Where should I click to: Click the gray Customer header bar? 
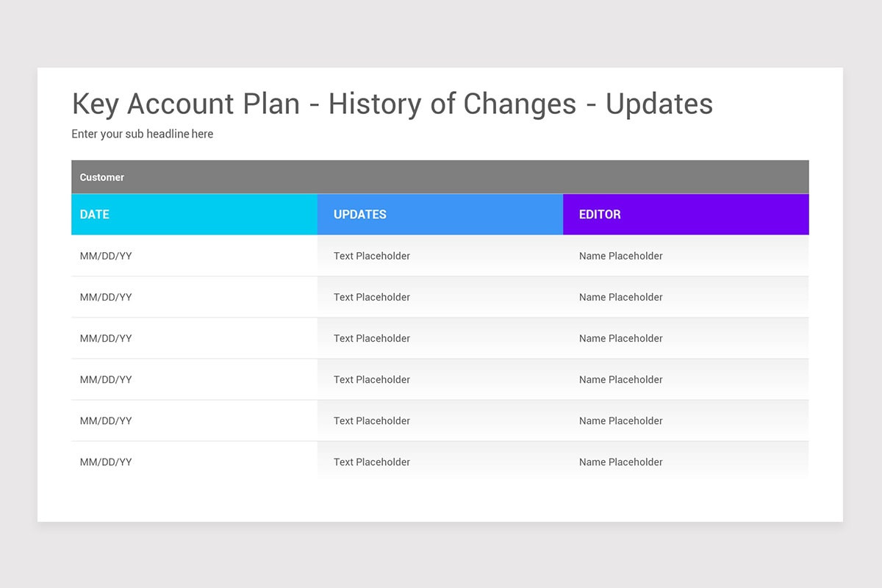440,177
